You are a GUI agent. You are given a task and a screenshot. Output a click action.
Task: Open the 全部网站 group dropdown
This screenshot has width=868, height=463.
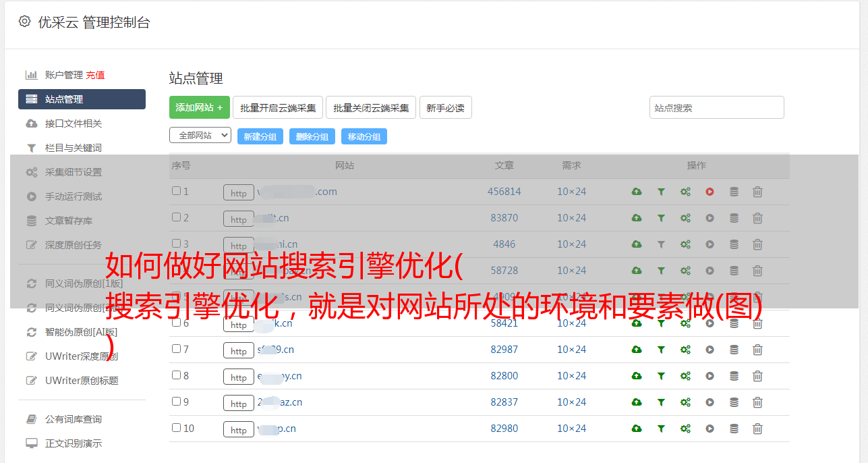click(200, 136)
